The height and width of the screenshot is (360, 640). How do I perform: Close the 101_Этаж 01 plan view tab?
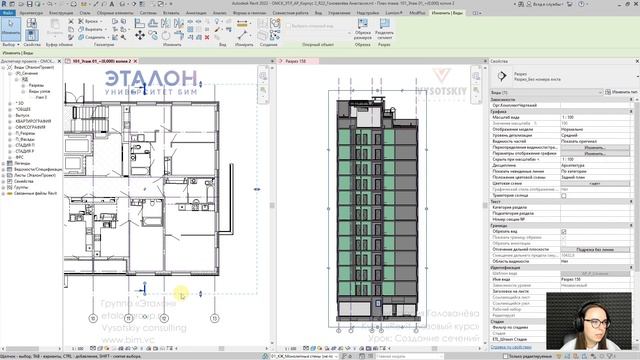(x=136, y=61)
